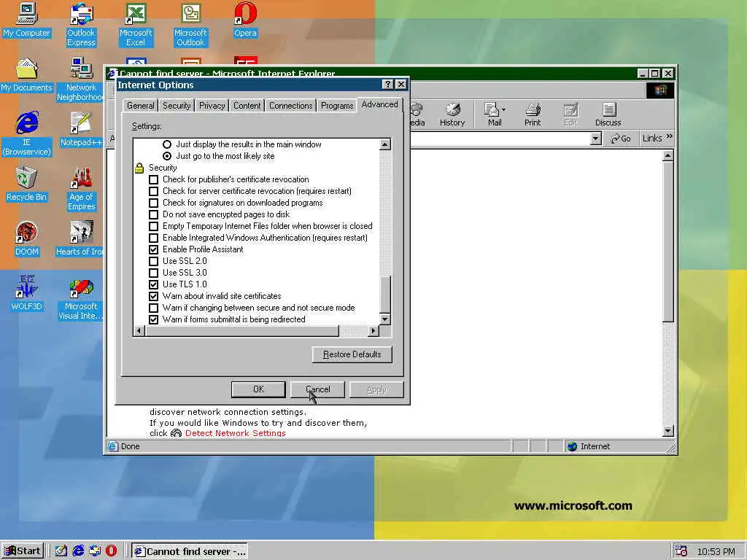Launch Outlook Express from desktop

click(x=81, y=24)
